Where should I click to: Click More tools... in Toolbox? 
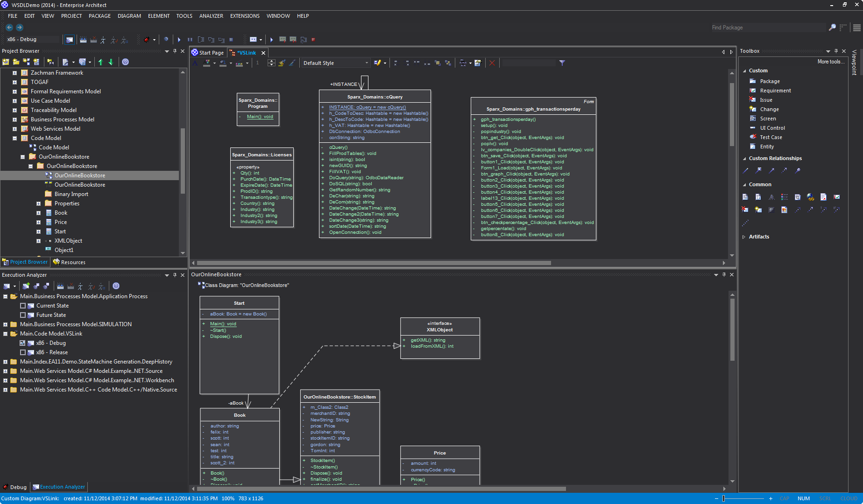click(831, 62)
